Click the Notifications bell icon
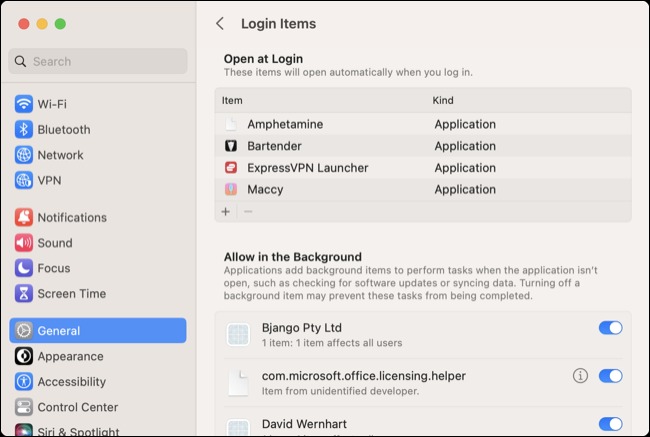 coord(24,217)
